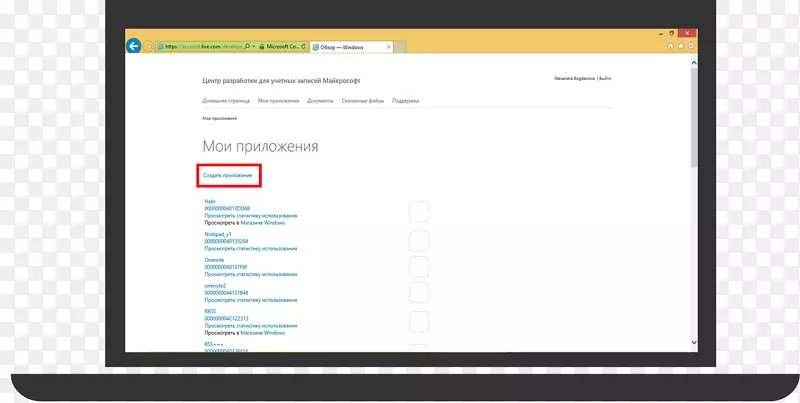Open the Документы navigation item
800x403 pixels.
point(320,101)
